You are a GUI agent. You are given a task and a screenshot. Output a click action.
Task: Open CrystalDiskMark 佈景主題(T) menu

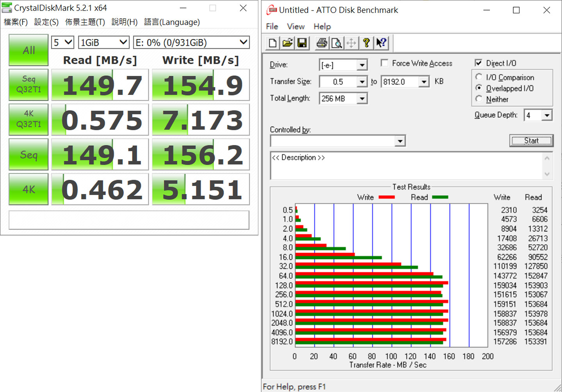tap(85, 22)
